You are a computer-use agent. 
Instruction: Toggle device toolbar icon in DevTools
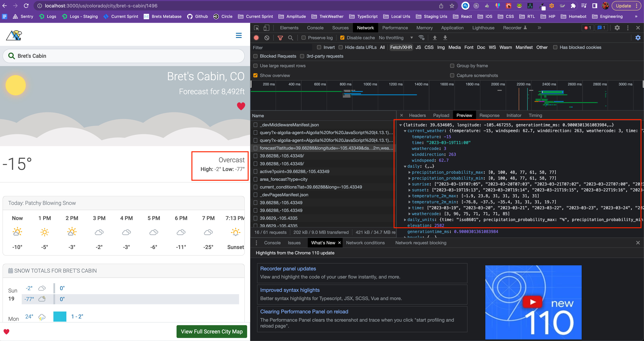click(266, 28)
